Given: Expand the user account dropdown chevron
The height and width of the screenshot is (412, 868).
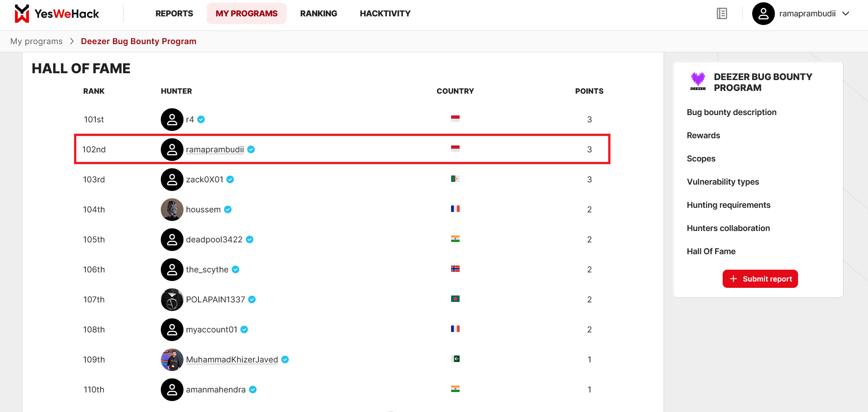Looking at the screenshot, I should point(846,14).
